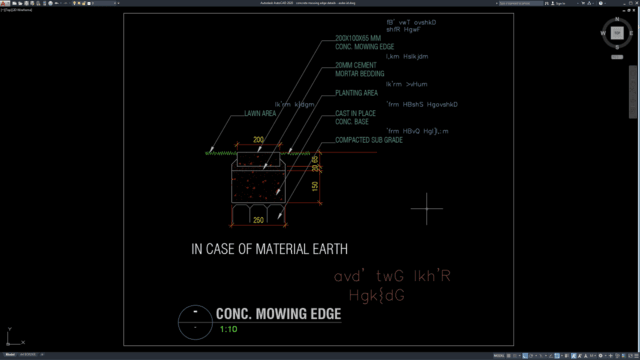Toggle the layer freeze sun icon

click(79, 3)
